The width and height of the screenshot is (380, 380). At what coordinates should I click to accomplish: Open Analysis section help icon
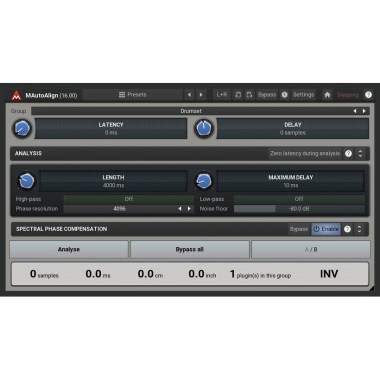(348, 154)
